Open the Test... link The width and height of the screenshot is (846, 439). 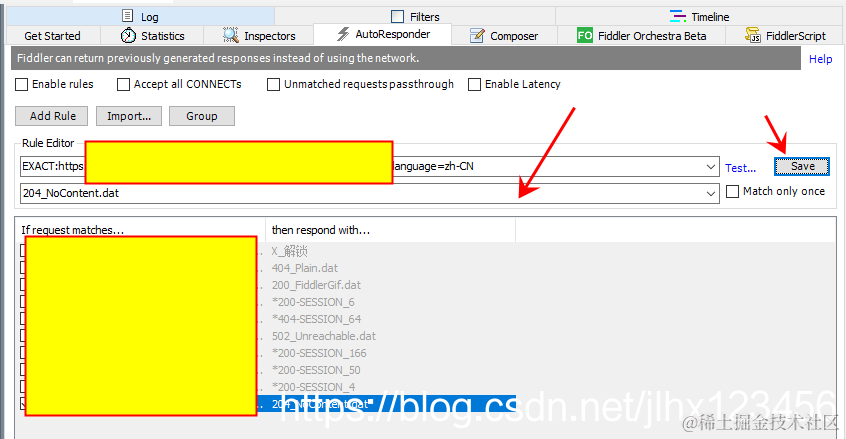click(740, 168)
